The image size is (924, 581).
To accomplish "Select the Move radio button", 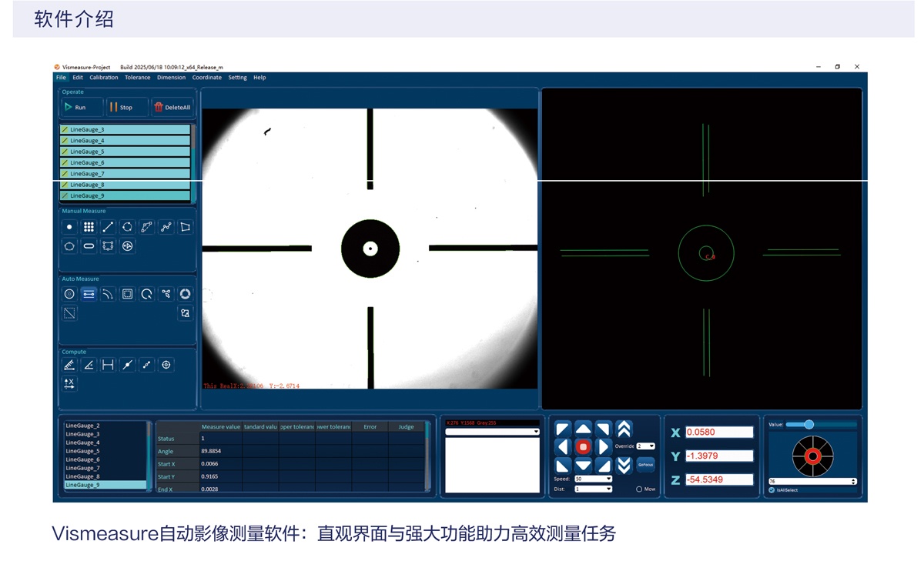I will point(639,489).
